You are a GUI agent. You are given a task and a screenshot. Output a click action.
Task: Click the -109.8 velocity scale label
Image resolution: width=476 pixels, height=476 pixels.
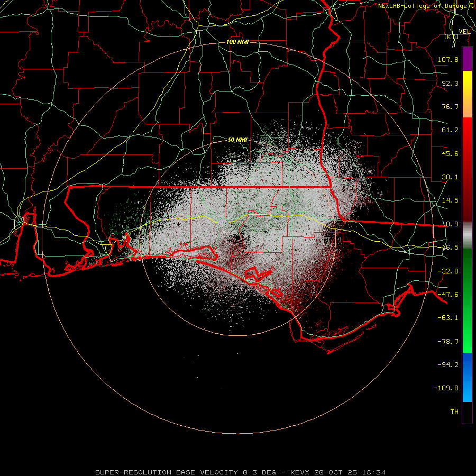point(446,388)
